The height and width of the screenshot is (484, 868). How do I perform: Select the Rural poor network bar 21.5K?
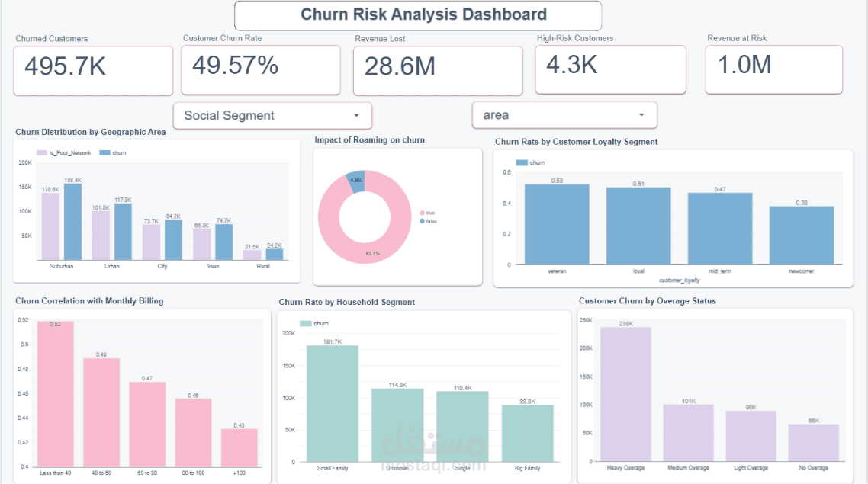pyautogui.click(x=252, y=255)
